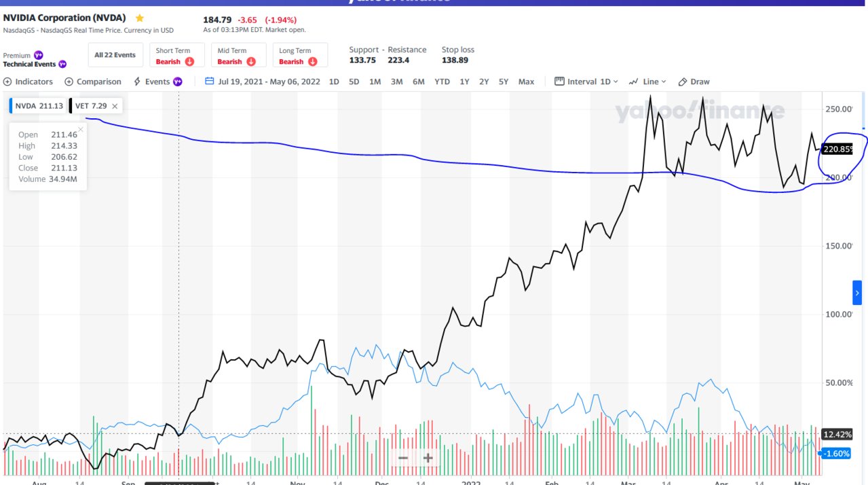The width and height of the screenshot is (868, 485).
Task: Zoom out the chart with minus button
Action: [403, 458]
